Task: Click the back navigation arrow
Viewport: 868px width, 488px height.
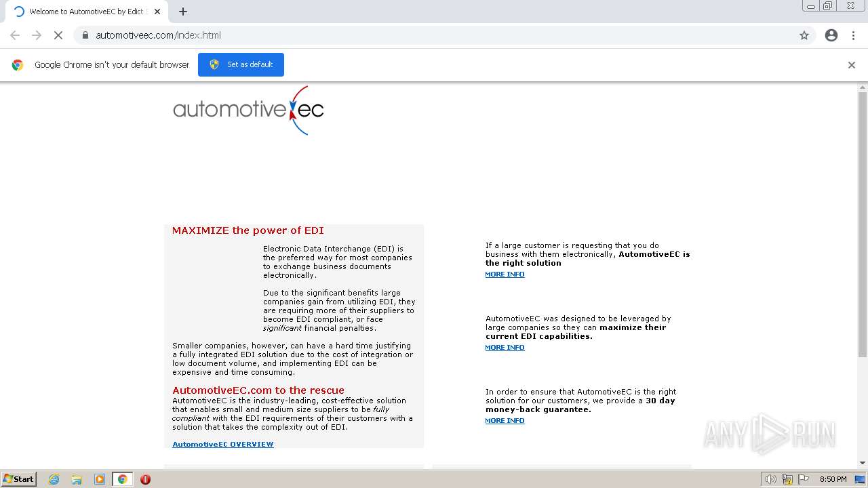Action: click(15, 35)
